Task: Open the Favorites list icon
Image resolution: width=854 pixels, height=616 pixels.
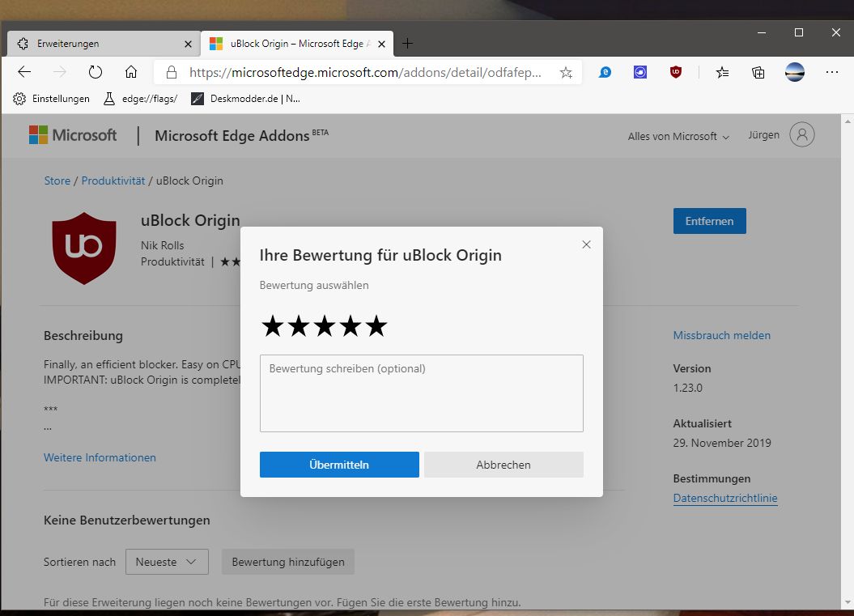Action: click(x=722, y=72)
